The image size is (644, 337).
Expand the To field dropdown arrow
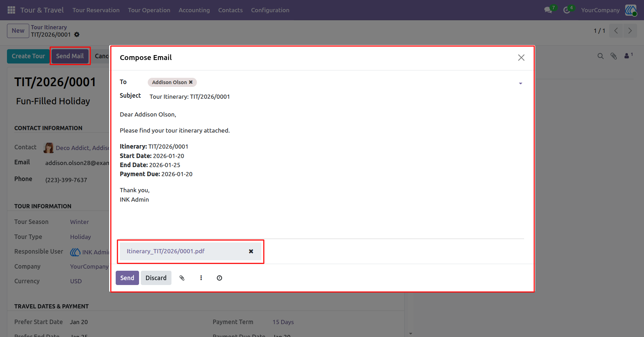coord(521,83)
